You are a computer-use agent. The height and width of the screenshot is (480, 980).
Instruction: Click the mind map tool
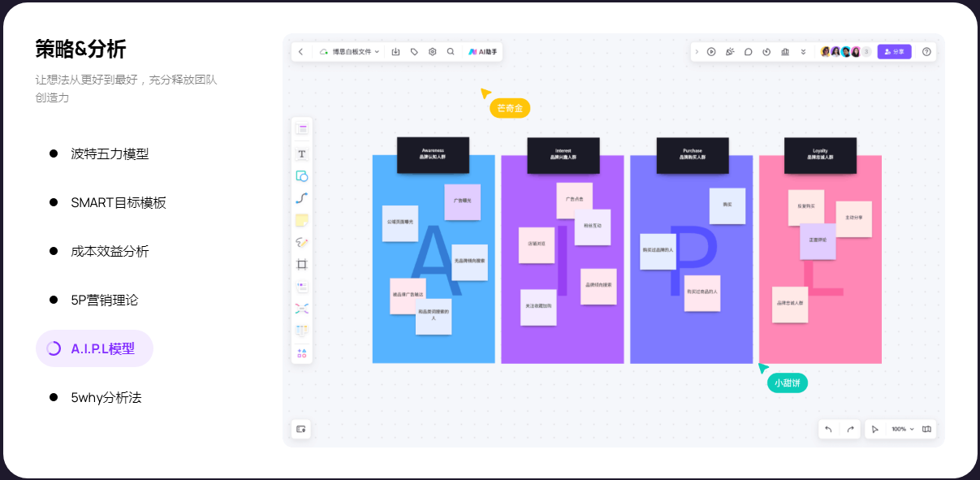[301, 309]
